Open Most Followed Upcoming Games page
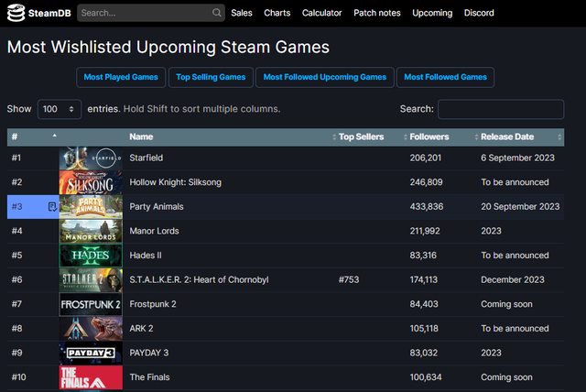This screenshot has height=392, width=586. [x=325, y=77]
